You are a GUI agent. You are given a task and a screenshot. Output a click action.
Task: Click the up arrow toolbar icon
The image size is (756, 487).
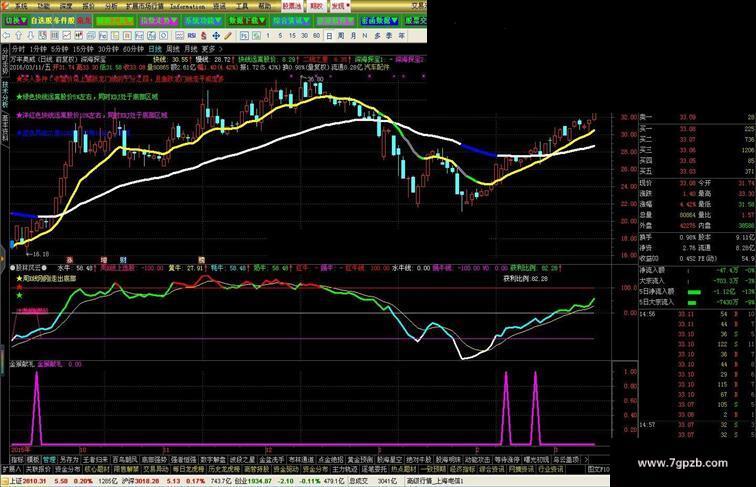pyautogui.click(x=18, y=36)
